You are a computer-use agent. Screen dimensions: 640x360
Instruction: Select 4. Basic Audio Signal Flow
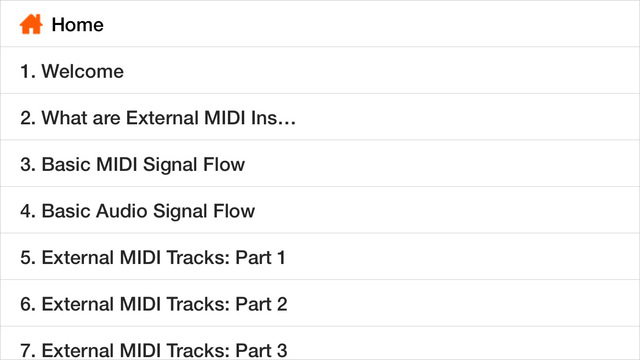[x=320, y=210]
